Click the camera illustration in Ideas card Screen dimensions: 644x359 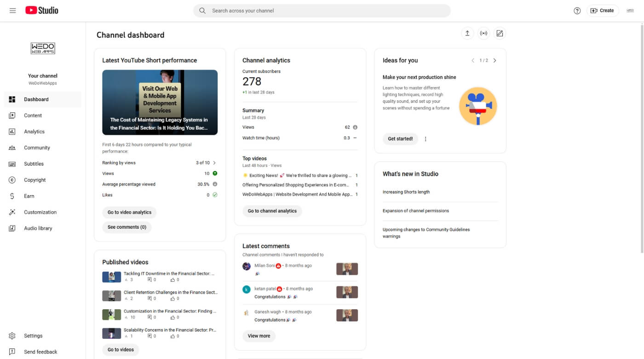coord(478,106)
